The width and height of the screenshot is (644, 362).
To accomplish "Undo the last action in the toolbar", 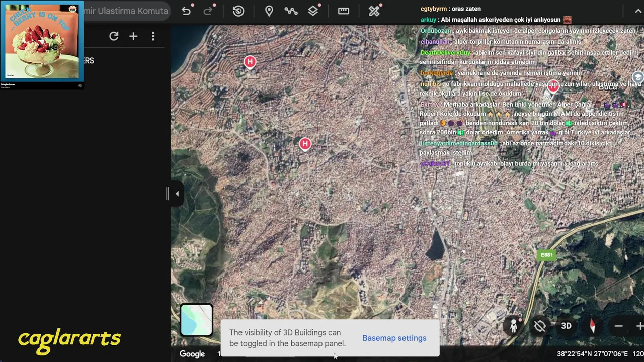I will tap(186, 11).
